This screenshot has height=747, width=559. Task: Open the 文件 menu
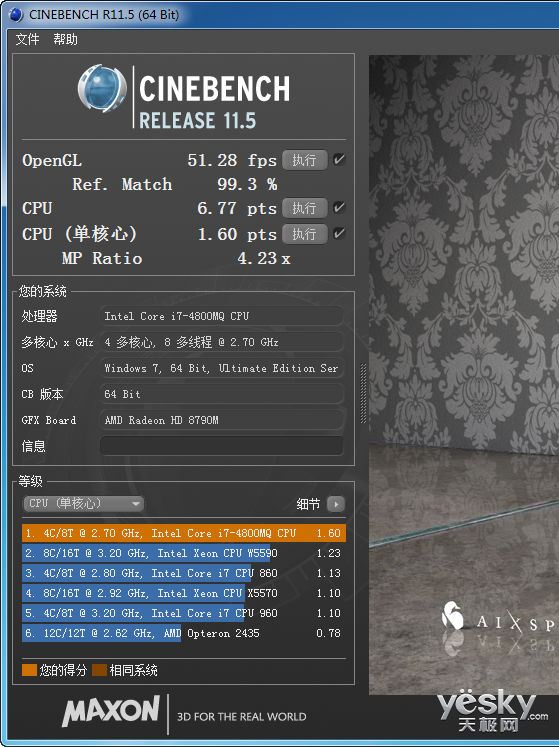27,39
